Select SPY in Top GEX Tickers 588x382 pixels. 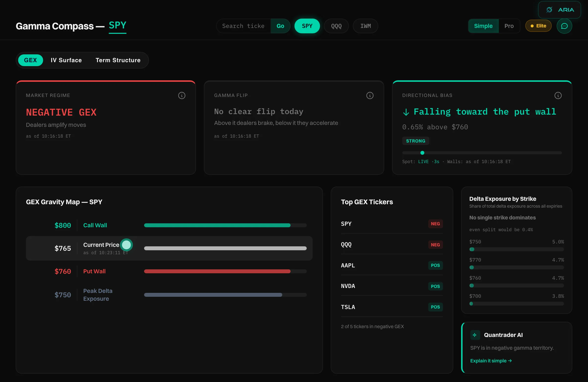392,224
